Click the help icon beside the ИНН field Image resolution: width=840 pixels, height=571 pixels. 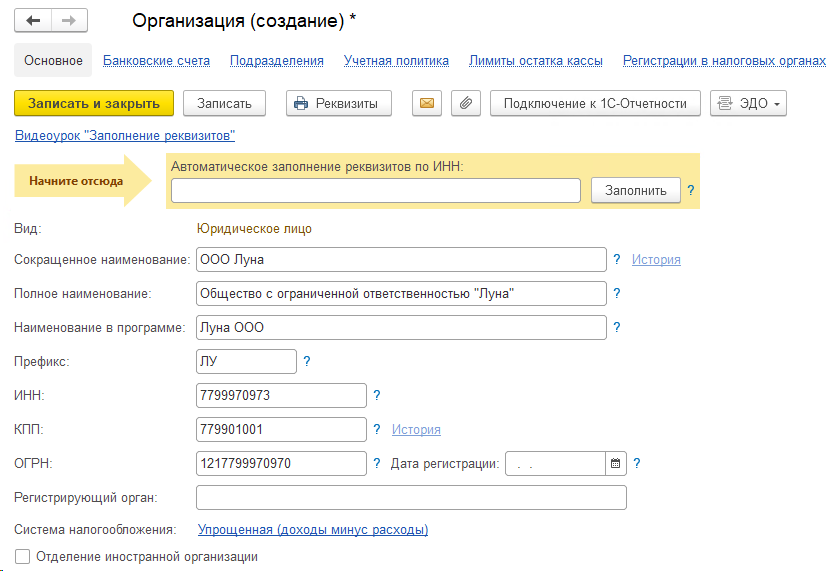pyautogui.click(x=377, y=395)
